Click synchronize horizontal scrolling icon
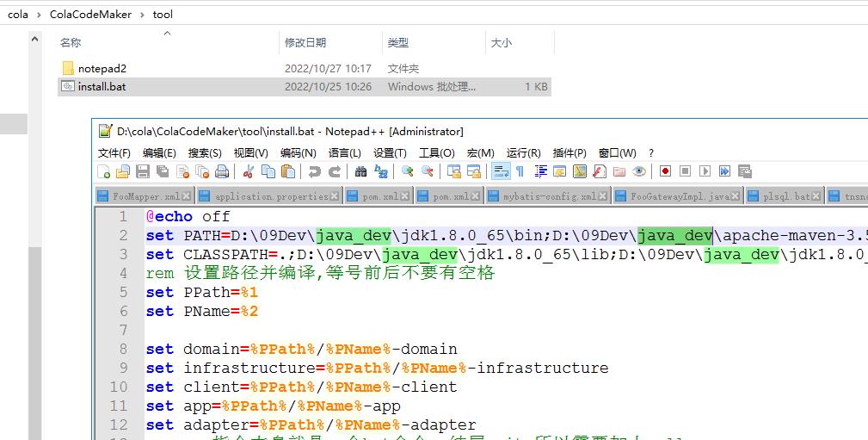This screenshot has width=868, height=440. point(474,172)
